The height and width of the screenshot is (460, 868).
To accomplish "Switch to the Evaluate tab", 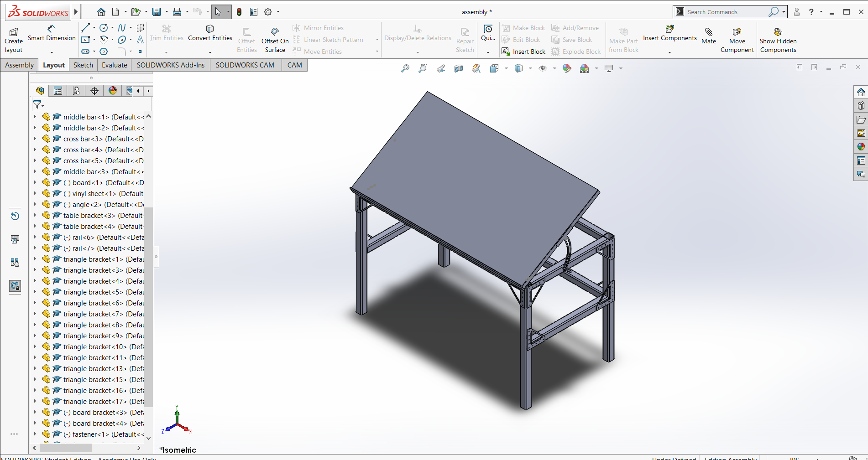I will click(x=114, y=65).
